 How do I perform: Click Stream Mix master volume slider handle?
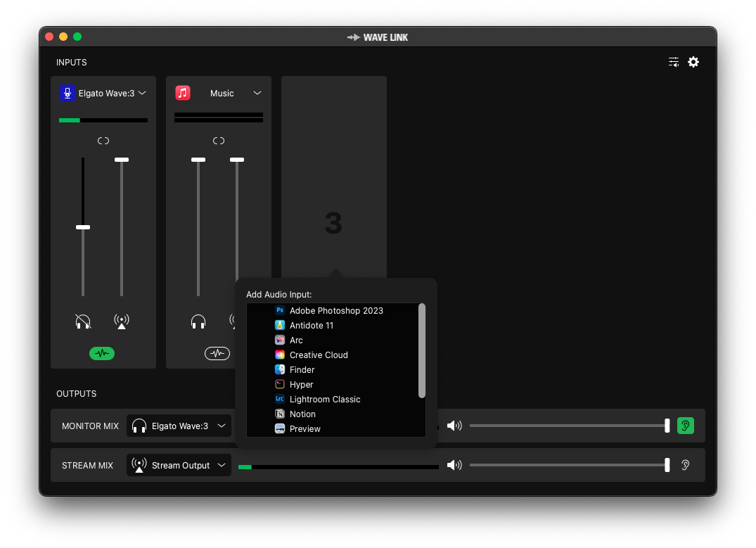(x=667, y=465)
